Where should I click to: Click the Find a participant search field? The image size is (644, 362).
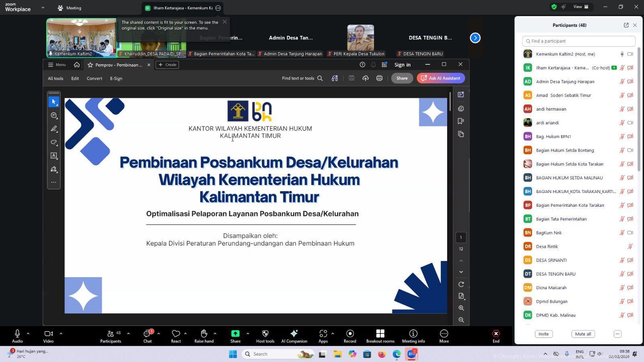click(579, 41)
